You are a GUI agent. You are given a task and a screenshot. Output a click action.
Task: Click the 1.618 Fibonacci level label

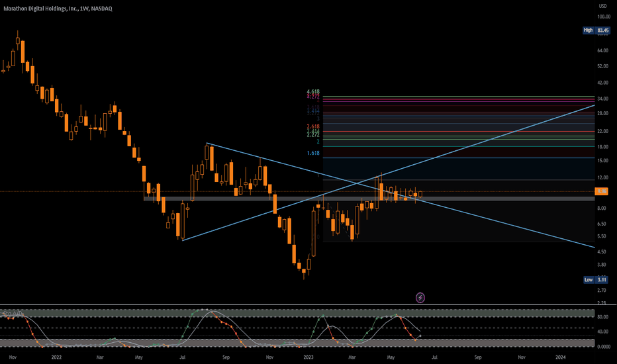pos(313,153)
